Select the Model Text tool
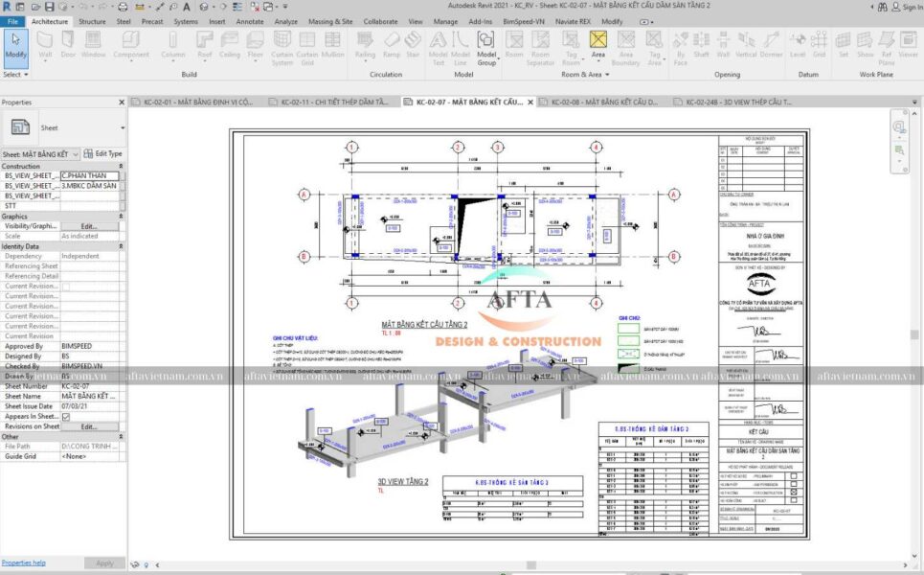Image resolution: width=924 pixels, height=575 pixels. [x=438, y=44]
